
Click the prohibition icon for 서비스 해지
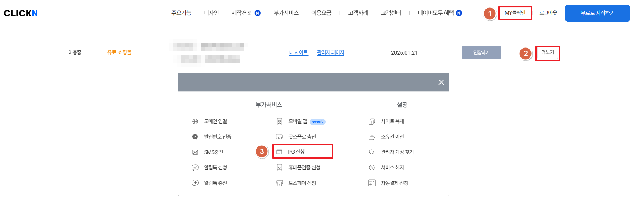(x=372, y=167)
